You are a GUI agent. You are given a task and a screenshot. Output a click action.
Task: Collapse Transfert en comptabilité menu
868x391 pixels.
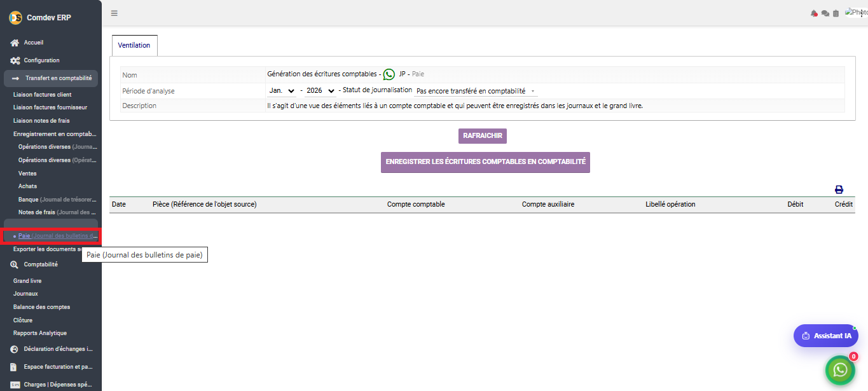pos(51,78)
